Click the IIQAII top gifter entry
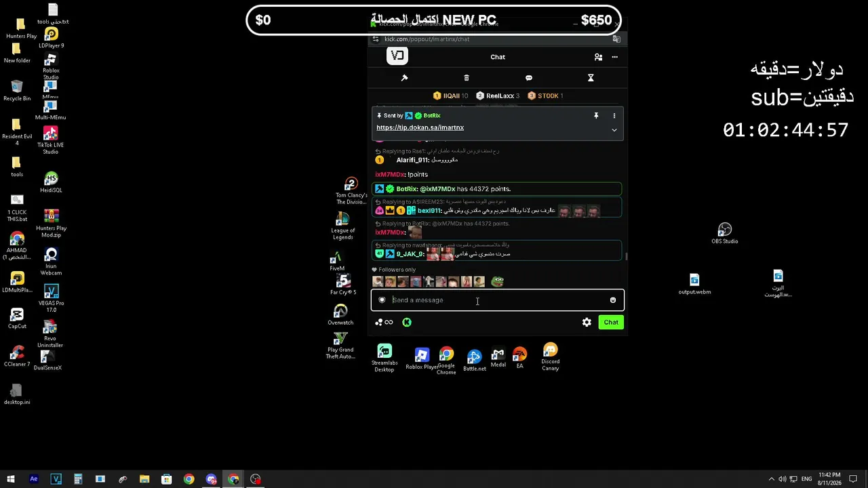Screen dimensions: 868x488 (450, 96)
